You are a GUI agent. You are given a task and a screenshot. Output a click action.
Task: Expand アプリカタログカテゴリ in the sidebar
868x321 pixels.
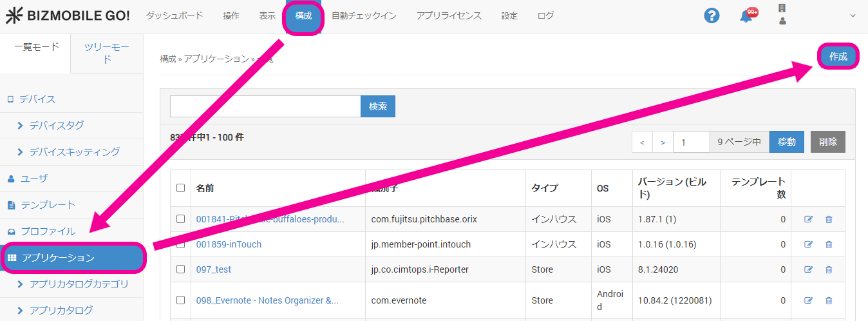point(79,284)
